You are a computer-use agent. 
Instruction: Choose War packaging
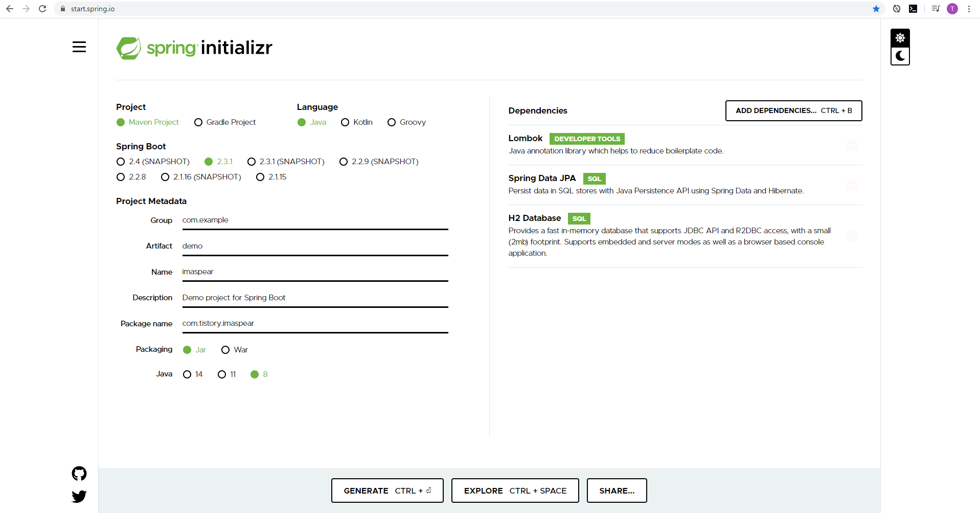[x=235, y=350]
